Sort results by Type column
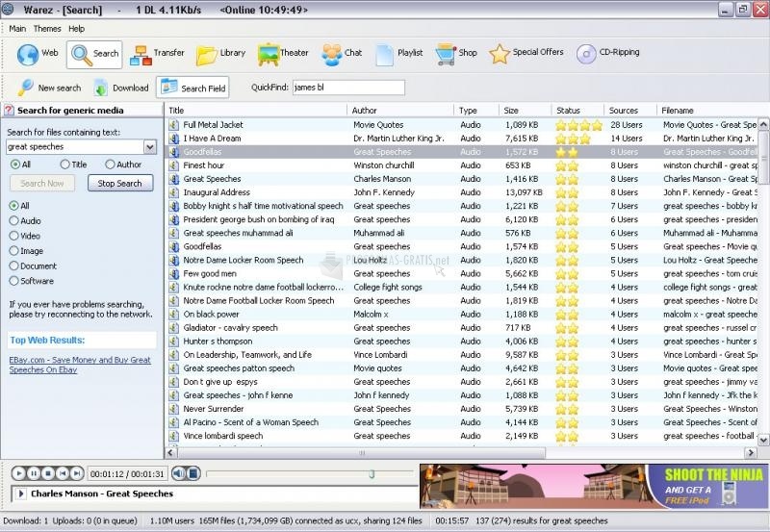 476,111
